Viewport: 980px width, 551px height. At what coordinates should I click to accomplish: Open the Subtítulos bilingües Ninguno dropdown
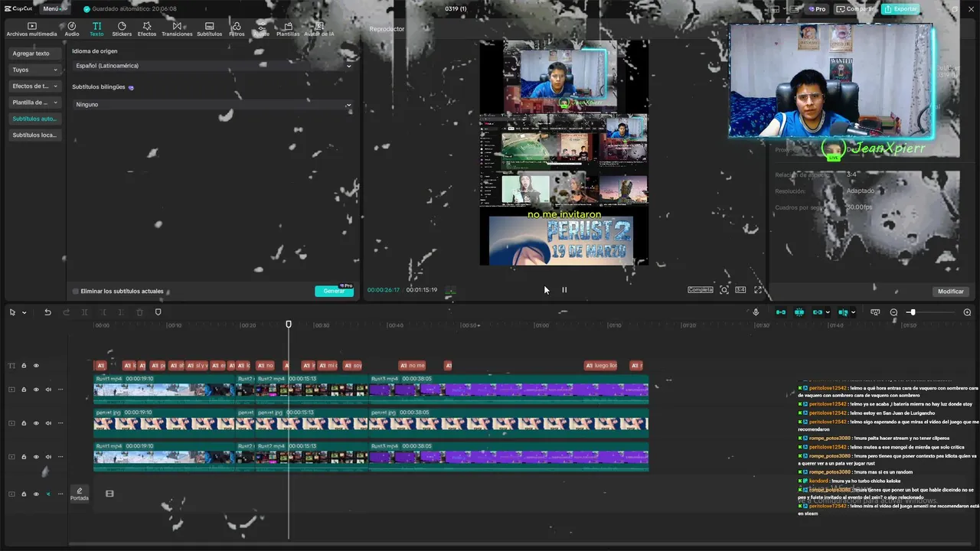pyautogui.click(x=213, y=104)
